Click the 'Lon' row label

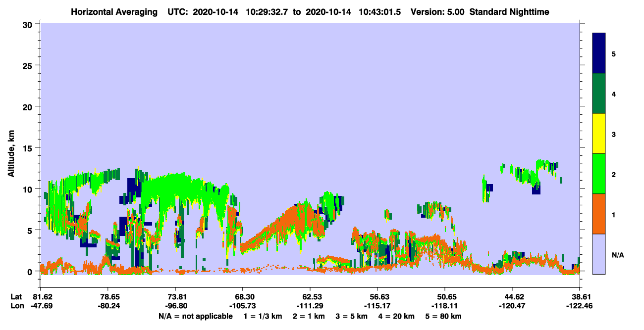tap(16, 306)
